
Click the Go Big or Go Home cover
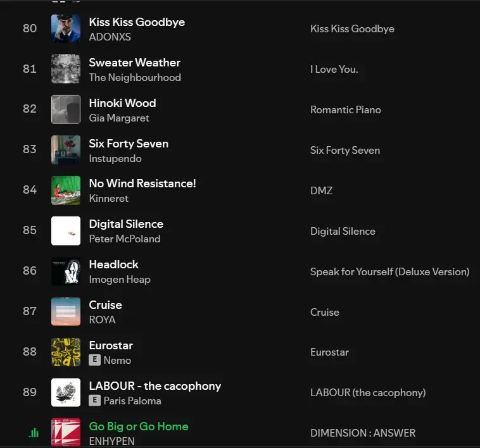[66, 433]
